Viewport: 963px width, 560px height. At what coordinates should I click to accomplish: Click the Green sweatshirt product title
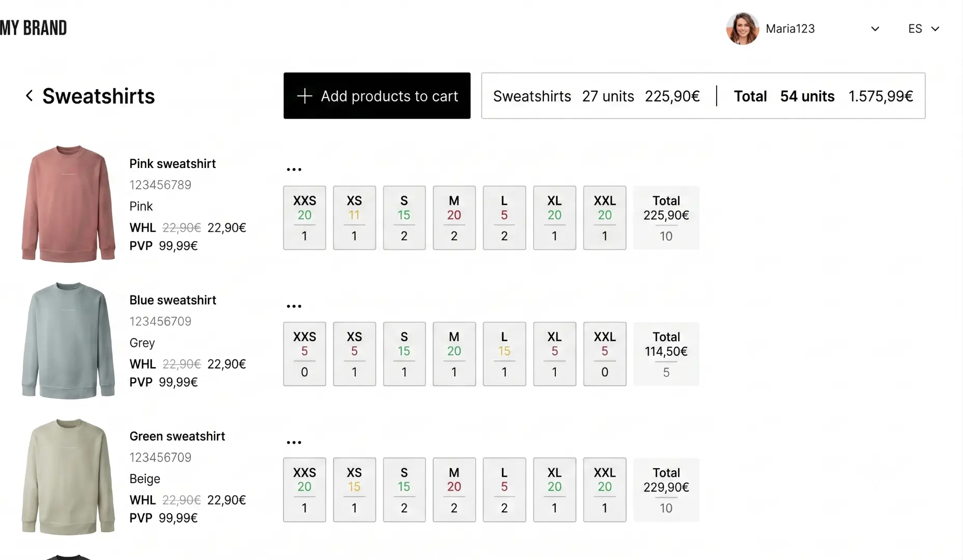pos(177,437)
